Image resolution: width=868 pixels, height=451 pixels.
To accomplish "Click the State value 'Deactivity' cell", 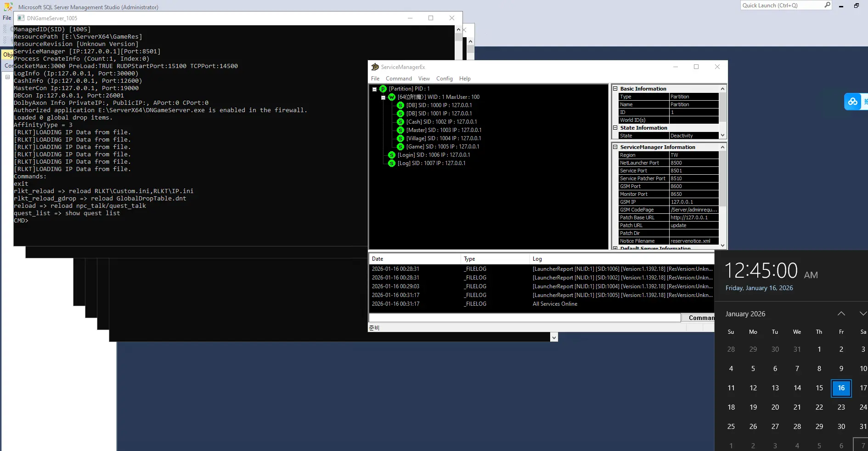I will [x=693, y=136].
